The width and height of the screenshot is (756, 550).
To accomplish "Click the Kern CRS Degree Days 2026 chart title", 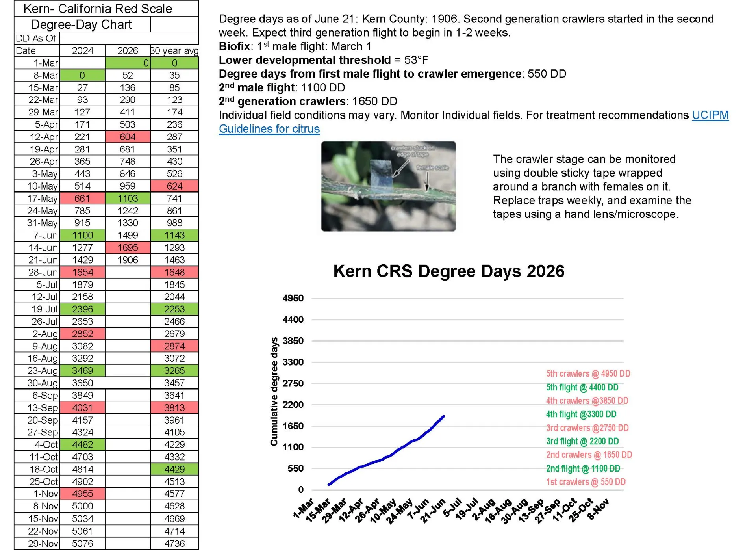I will coord(448,271).
